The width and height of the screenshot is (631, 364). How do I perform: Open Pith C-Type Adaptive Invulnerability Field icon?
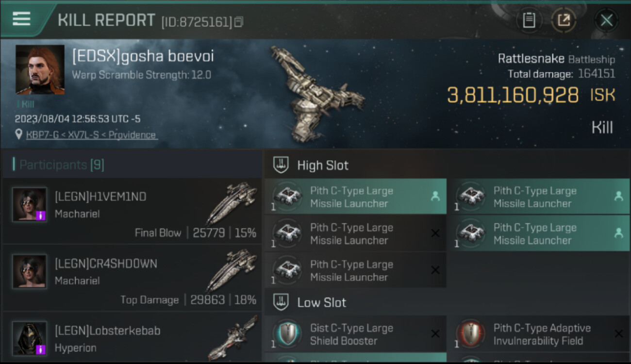pyautogui.click(x=471, y=334)
